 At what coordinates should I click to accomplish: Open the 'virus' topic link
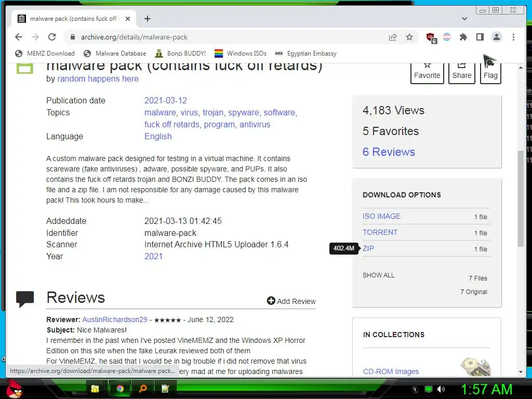pyautogui.click(x=189, y=112)
